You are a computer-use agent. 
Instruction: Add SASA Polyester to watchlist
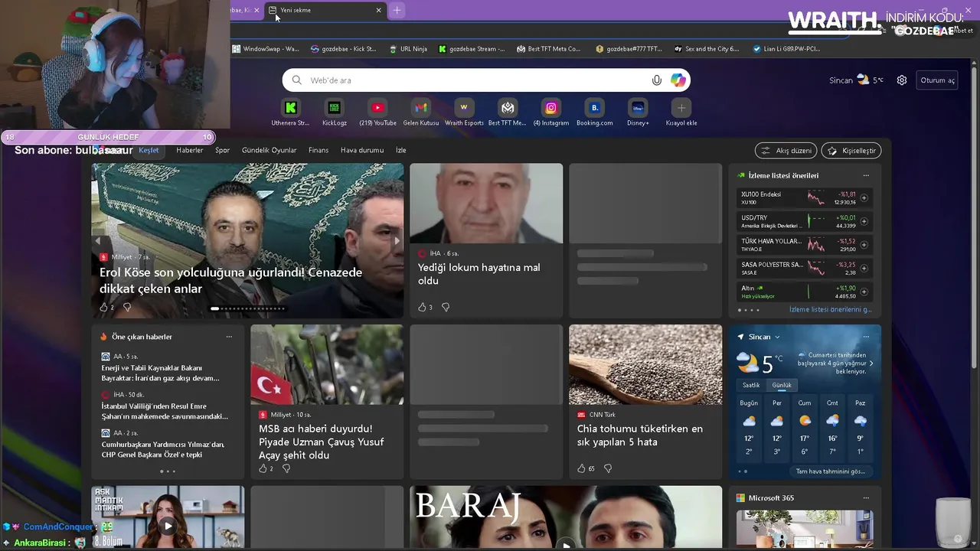pos(864,269)
